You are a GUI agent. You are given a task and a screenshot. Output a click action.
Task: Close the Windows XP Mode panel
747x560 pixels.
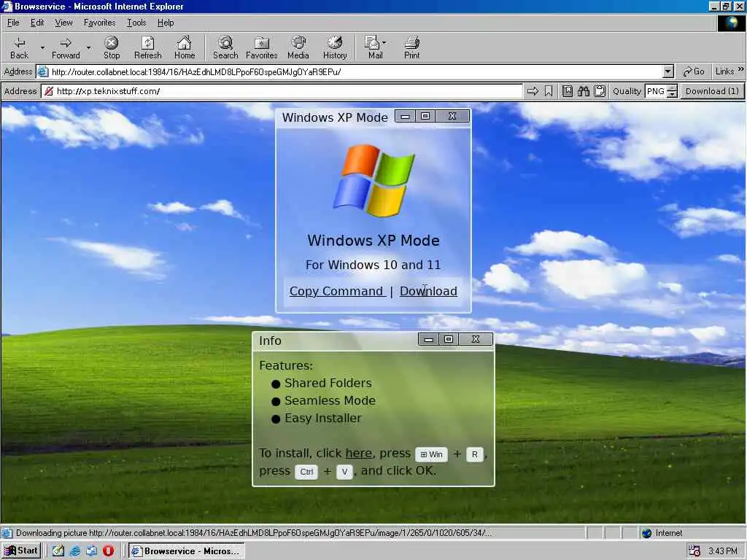tap(452, 116)
